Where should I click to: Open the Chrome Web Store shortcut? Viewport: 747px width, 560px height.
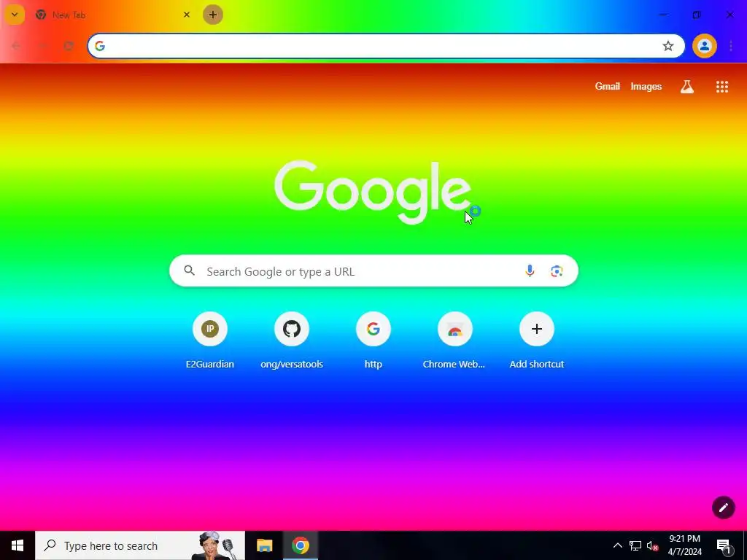point(455,329)
